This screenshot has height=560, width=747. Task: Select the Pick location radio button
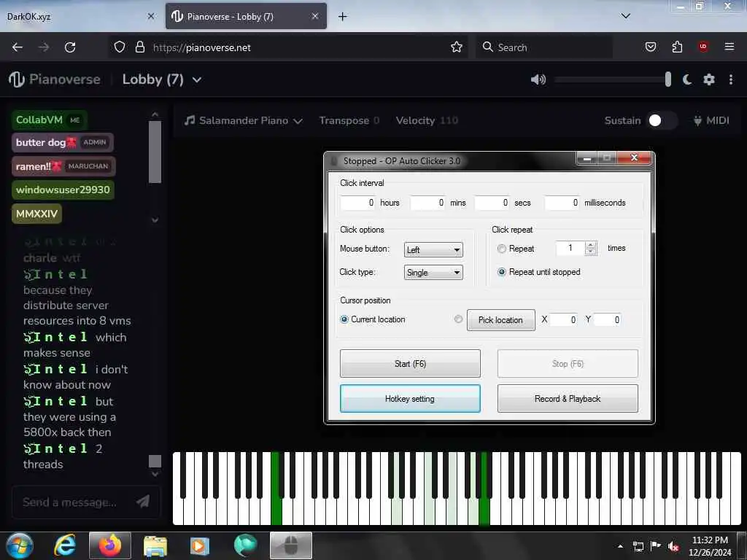(458, 319)
